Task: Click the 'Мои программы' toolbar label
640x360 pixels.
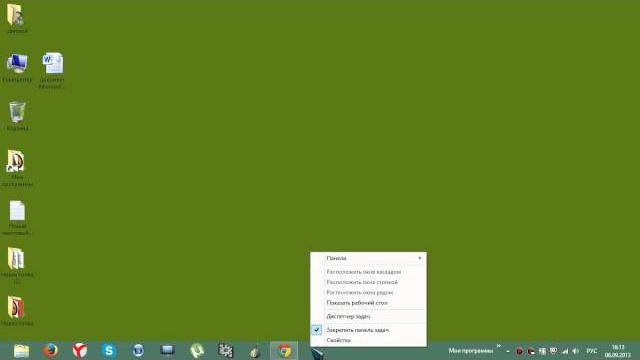Action: point(471,351)
